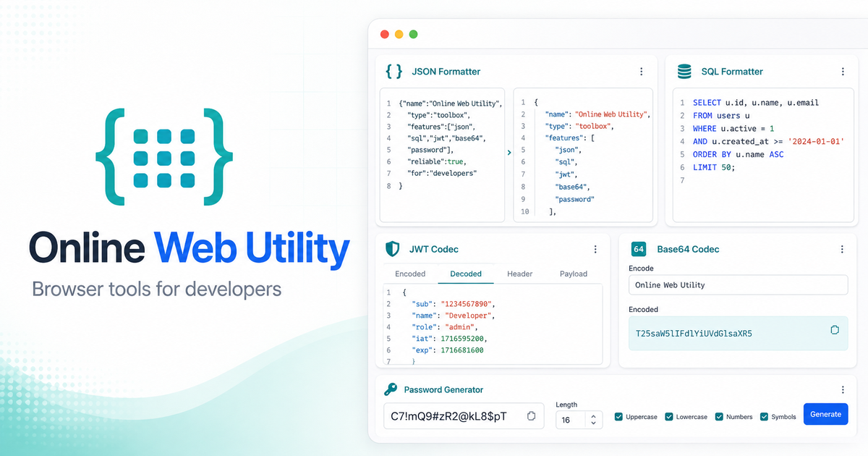This screenshot has height=456, width=868.
Task: Click the 'Browser tools for developers' tagline
Action: pyautogui.click(x=157, y=290)
